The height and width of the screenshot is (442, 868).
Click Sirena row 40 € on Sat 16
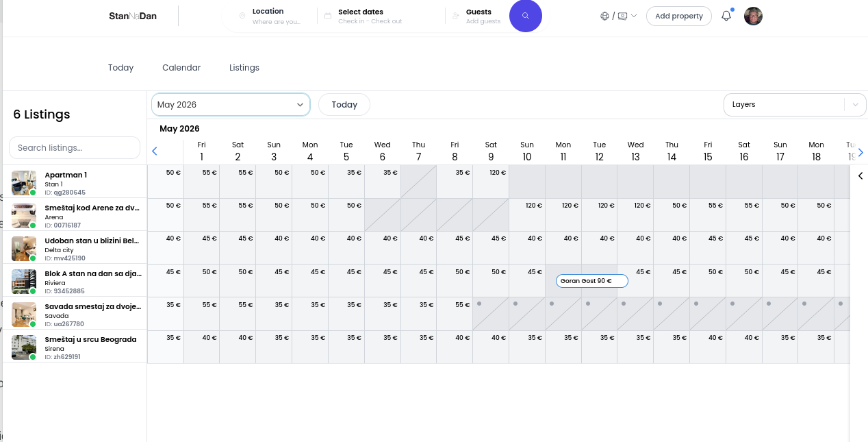coord(744,346)
